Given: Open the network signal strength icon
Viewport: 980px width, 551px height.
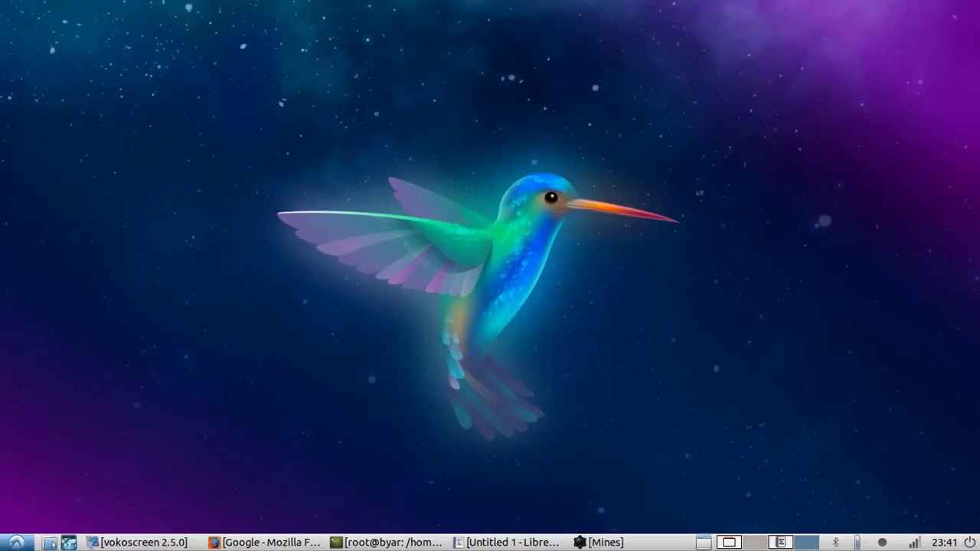Looking at the screenshot, I should 913,543.
